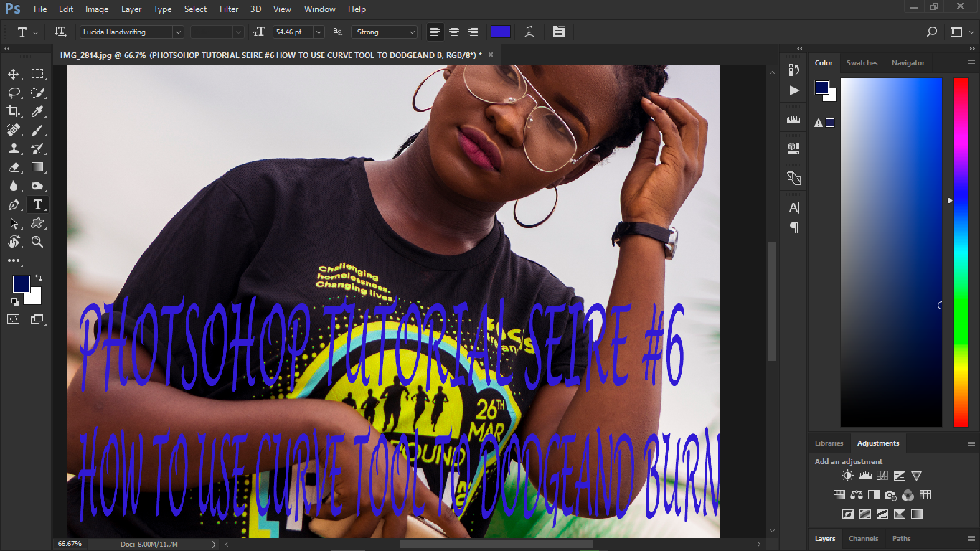Image resolution: width=980 pixels, height=551 pixels.
Task: Select the Clone Stamp tool
Action: [x=14, y=149]
